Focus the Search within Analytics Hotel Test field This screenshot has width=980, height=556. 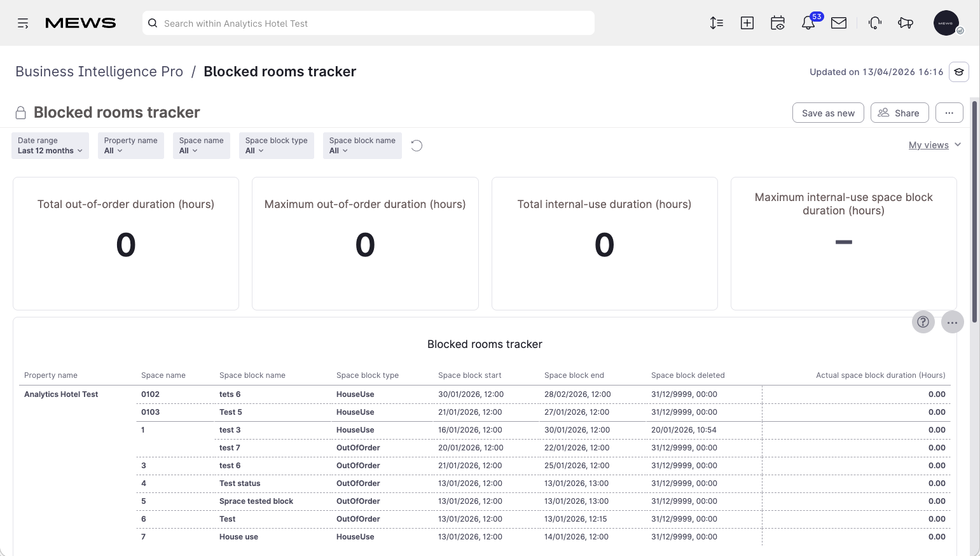369,23
